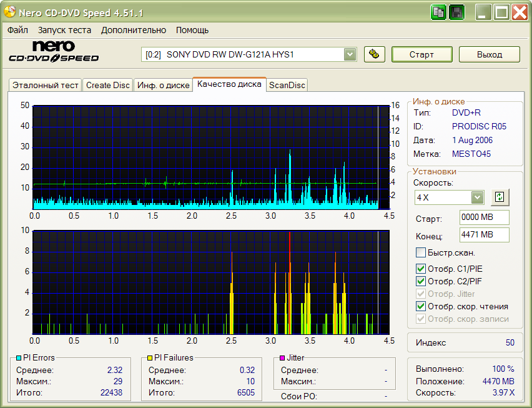Minimize the Nero CD-DVD Speed window
Screen dimensions: 532x408
483,12
